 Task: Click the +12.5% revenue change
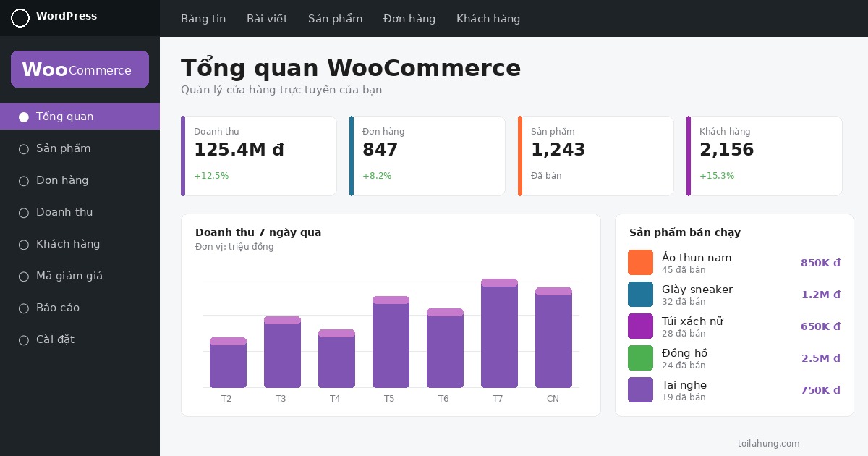coord(211,176)
